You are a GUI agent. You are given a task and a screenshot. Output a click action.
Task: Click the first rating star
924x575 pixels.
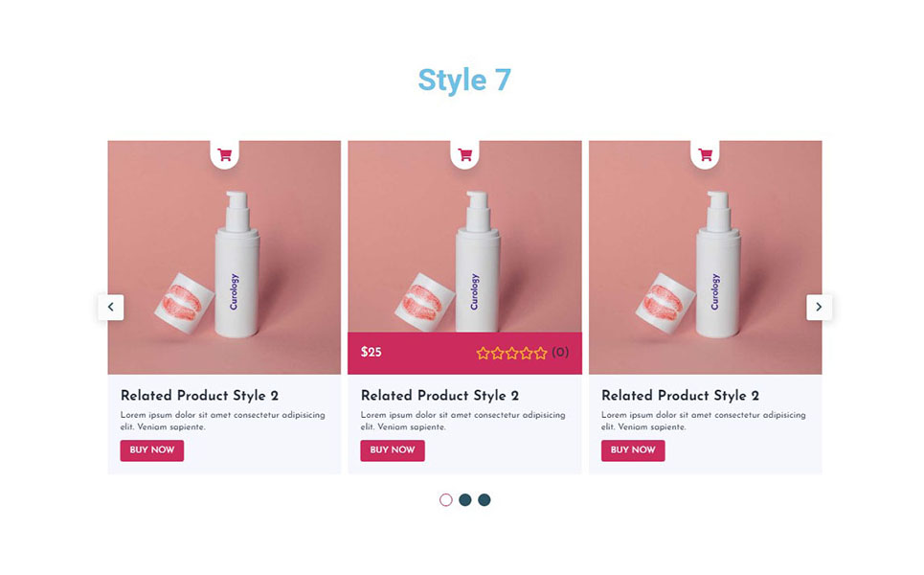484,354
